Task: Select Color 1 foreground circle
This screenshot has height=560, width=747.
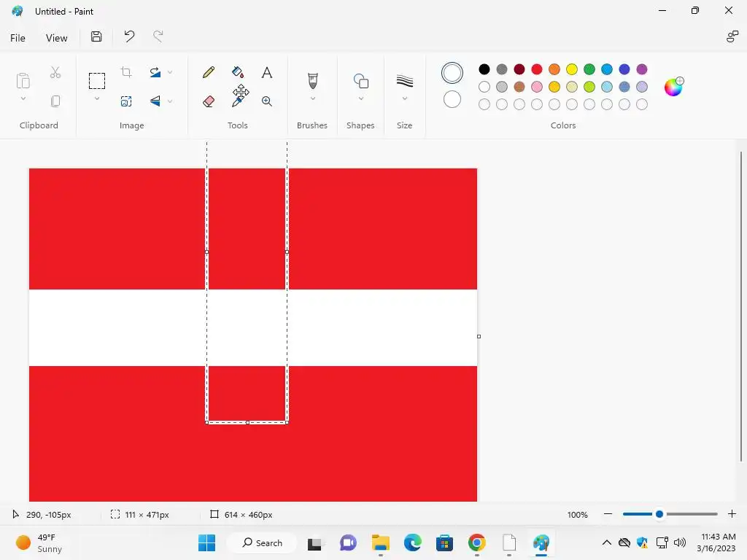Action: pos(452,73)
